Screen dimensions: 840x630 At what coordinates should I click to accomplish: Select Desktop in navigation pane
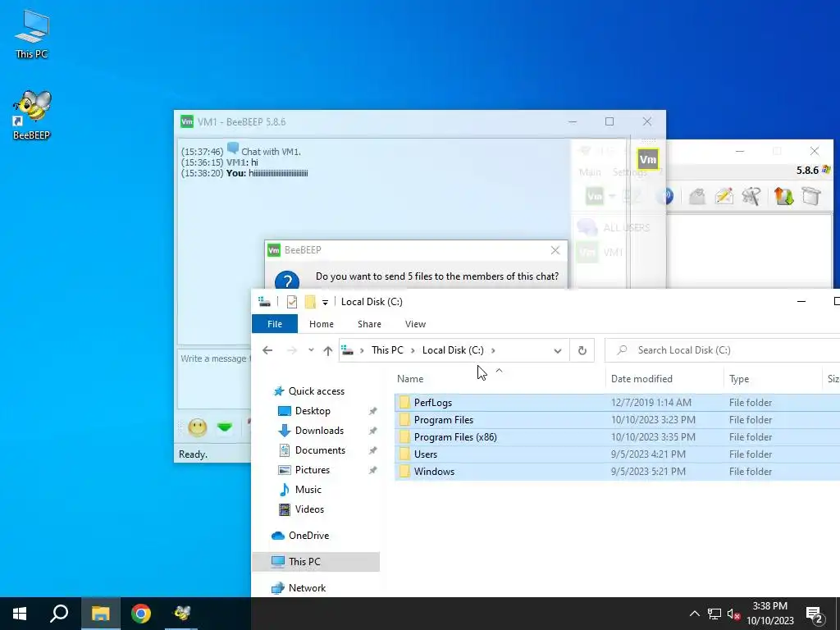313,411
